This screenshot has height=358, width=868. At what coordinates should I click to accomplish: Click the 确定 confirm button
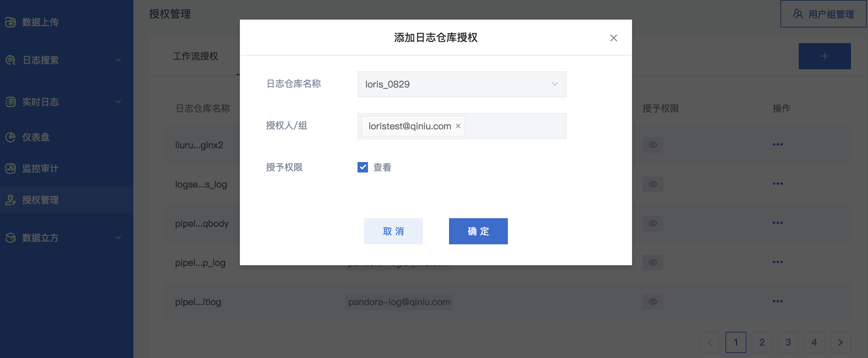(478, 231)
